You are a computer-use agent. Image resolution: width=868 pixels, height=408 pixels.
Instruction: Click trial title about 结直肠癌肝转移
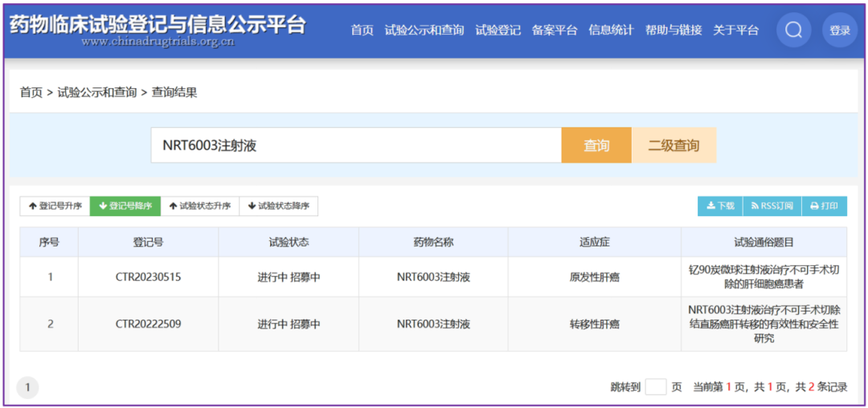[x=764, y=324]
